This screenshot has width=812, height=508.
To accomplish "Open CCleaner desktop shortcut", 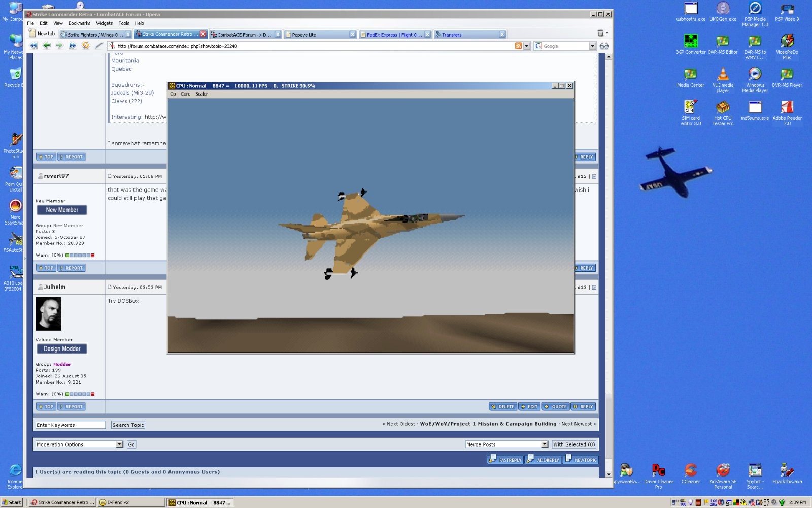I will [691, 473].
